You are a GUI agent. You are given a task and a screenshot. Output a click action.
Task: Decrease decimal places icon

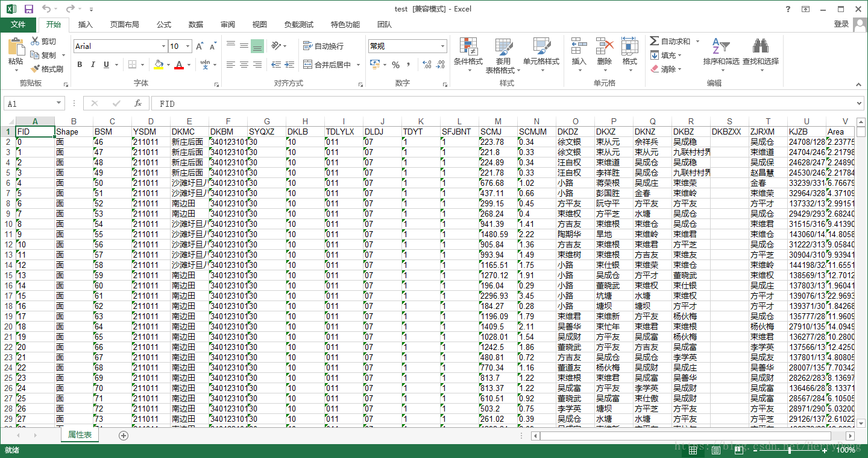(x=441, y=65)
